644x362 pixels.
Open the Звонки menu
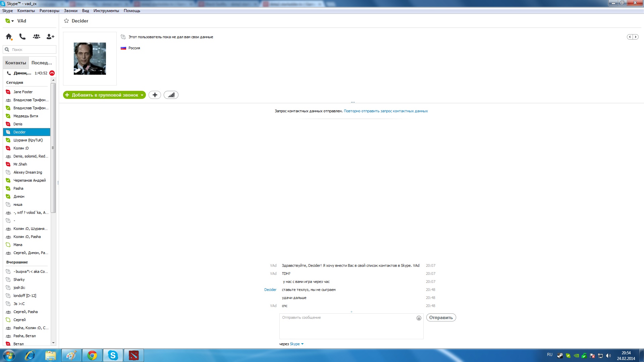pyautogui.click(x=70, y=11)
